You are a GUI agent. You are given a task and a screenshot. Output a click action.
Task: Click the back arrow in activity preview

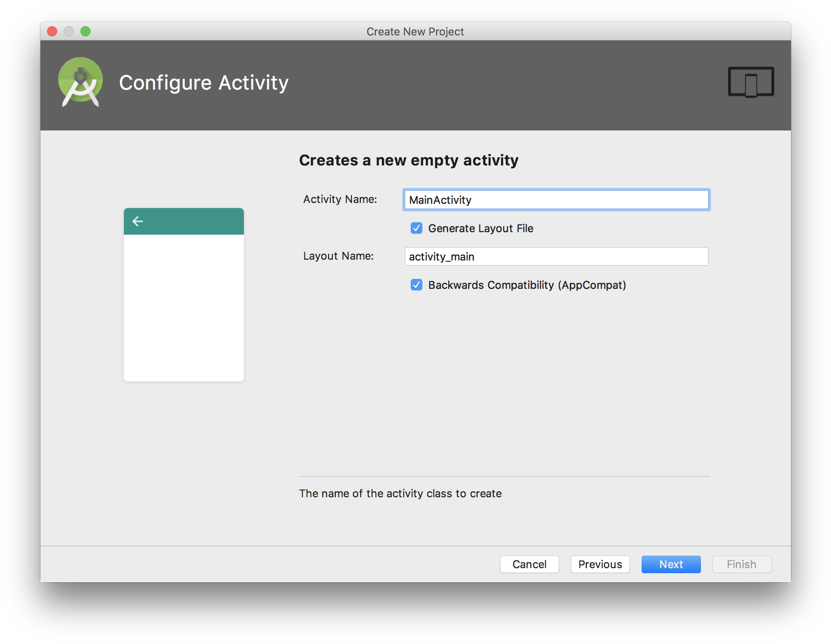(x=138, y=221)
